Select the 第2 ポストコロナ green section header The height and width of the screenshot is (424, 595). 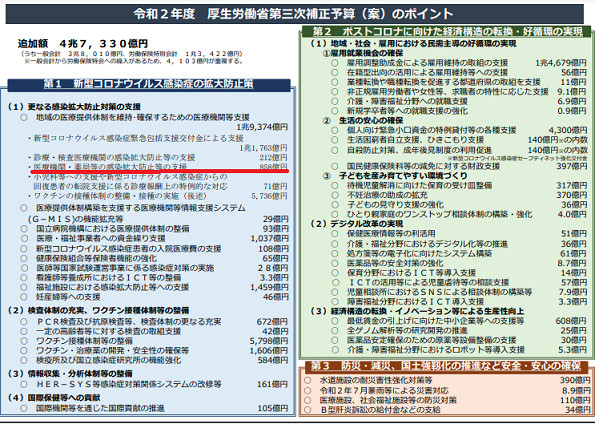coord(447,32)
